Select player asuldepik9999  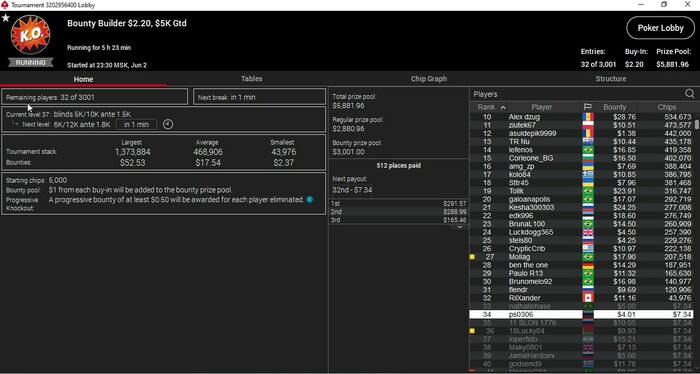point(581,133)
